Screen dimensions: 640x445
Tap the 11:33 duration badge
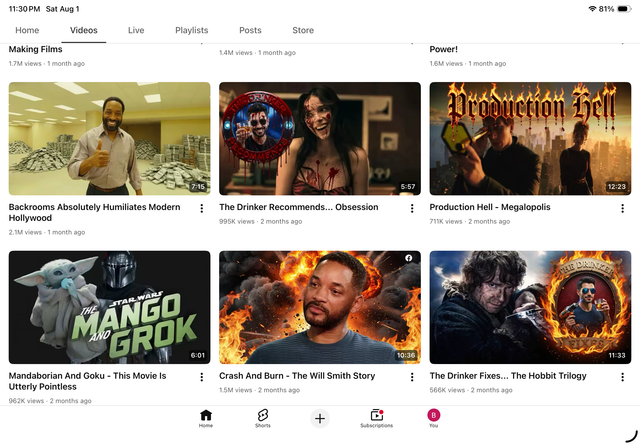click(617, 355)
